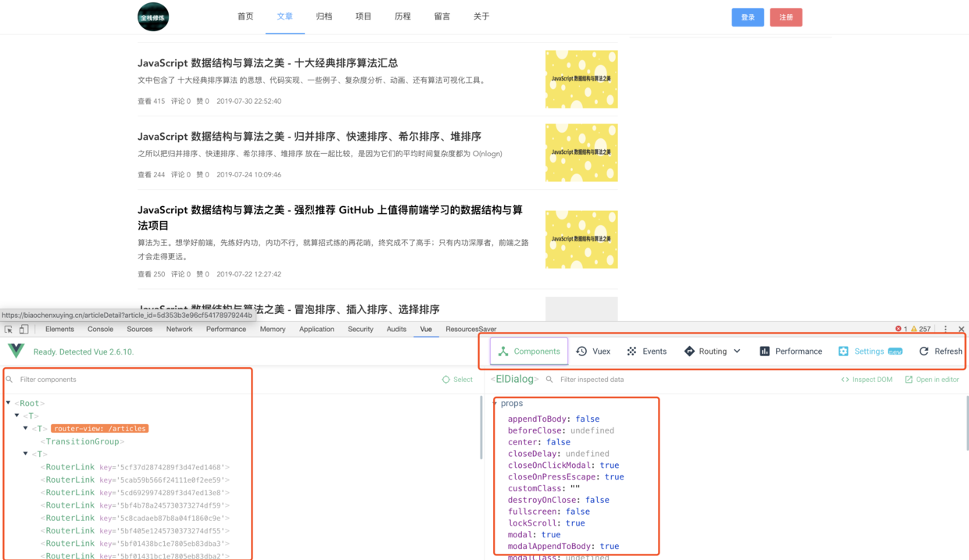Open the ResourcesSaver DevTools tab
This screenshot has height=560, width=969.
coord(471,329)
